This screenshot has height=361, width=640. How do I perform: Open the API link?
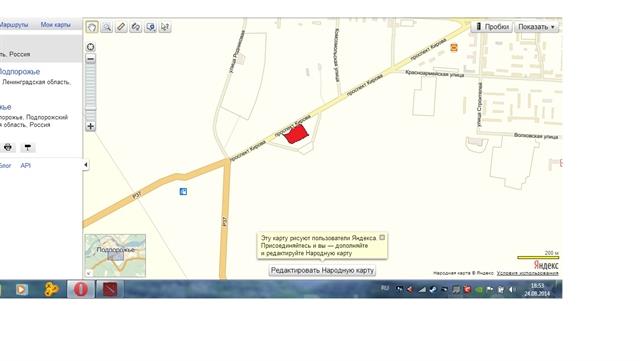point(25,165)
